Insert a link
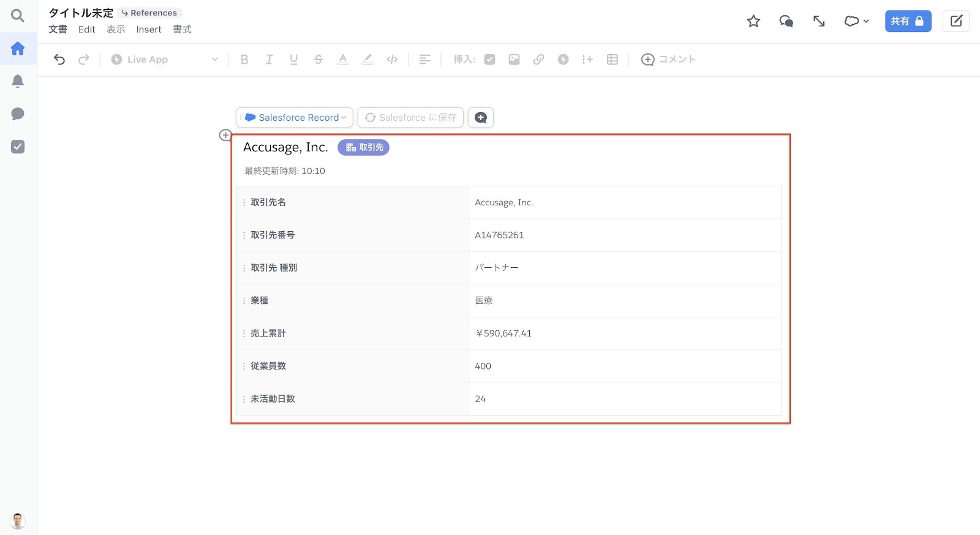The width and height of the screenshot is (980, 535). pos(539,59)
